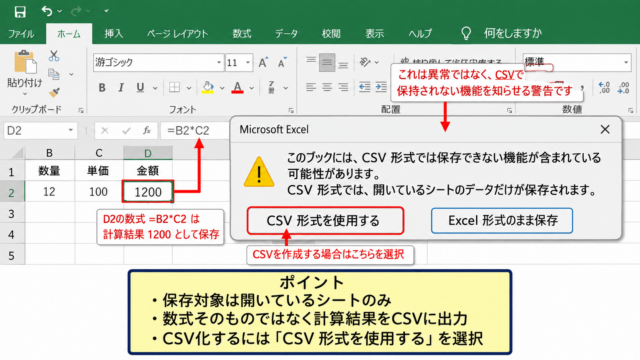
Task: Align text left
Action: [311, 87]
